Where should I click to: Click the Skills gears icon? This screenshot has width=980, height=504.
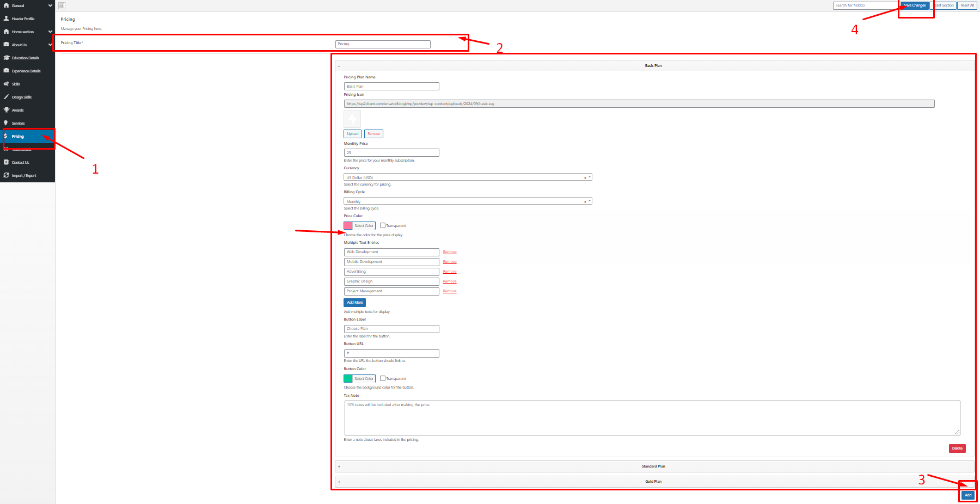pyautogui.click(x=6, y=84)
